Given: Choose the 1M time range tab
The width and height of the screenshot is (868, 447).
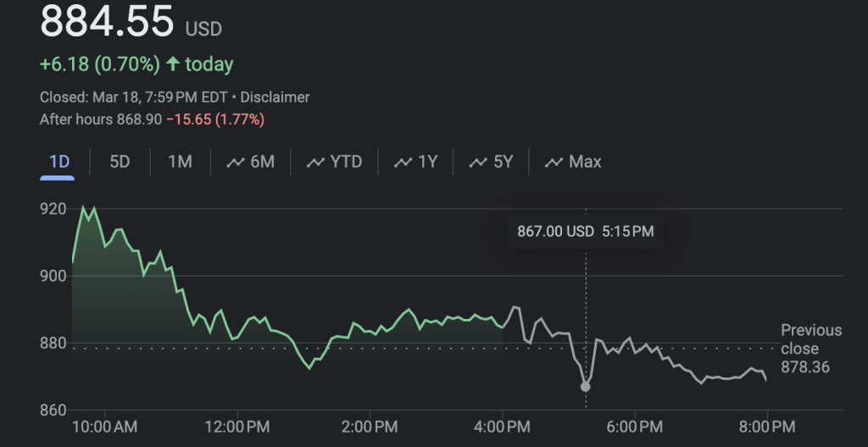Looking at the screenshot, I should pyautogui.click(x=180, y=161).
